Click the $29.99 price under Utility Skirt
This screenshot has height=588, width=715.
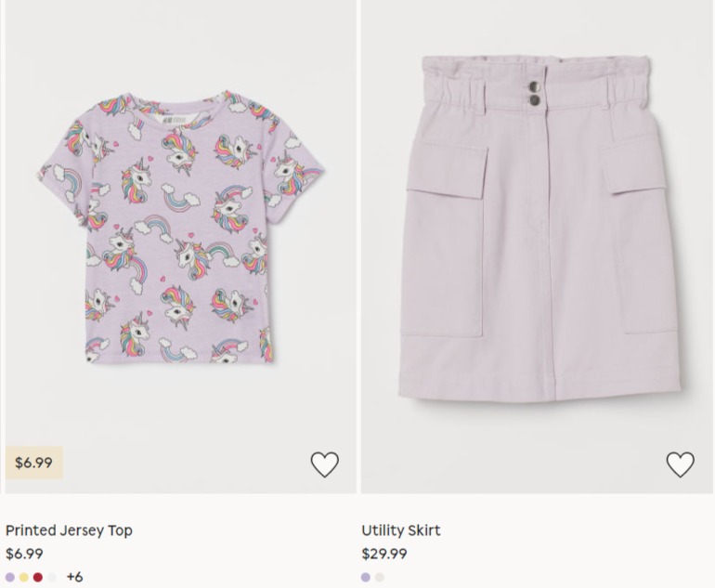tap(383, 554)
